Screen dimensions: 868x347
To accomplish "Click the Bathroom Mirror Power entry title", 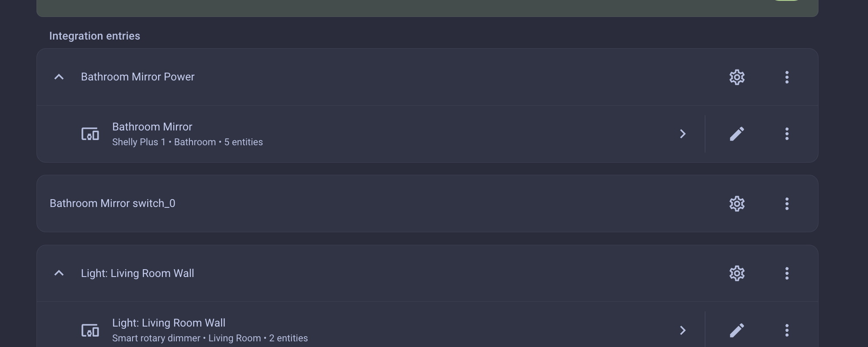I will 138,77.
